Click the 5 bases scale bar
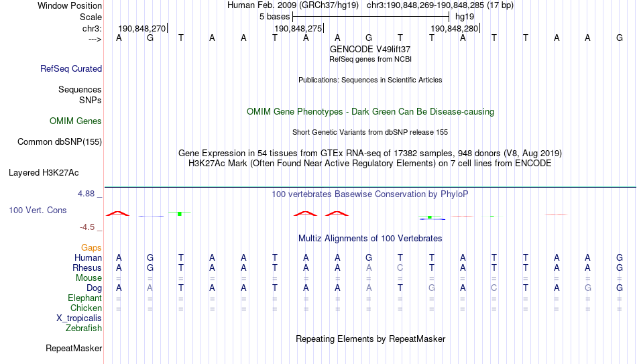The height and width of the screenshot is (364, 637). (371, 17)
